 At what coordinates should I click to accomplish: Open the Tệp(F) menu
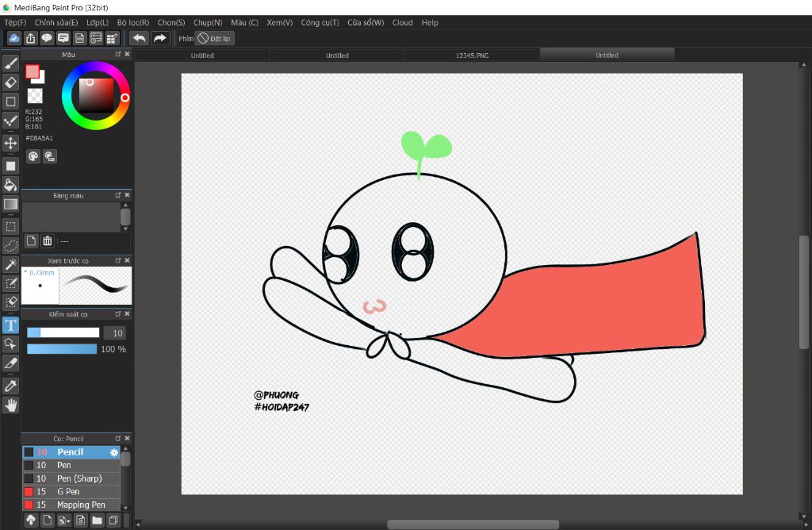click(15, 23)
